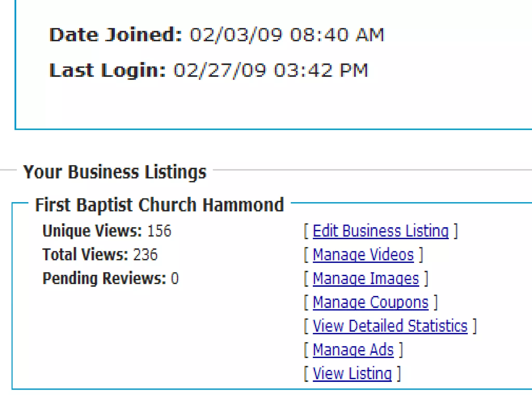Select the unique views count 156
Viewport: 532px width, 399px height.
point(159,231)
